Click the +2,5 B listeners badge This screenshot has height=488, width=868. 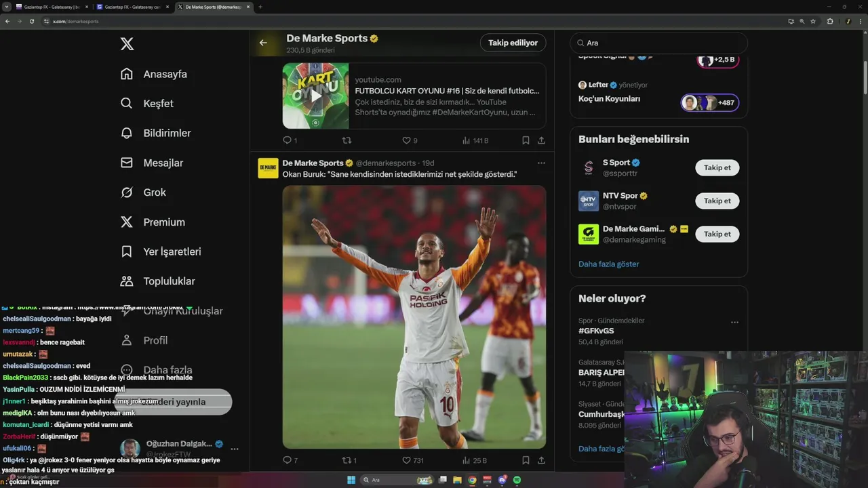point(717,60)
